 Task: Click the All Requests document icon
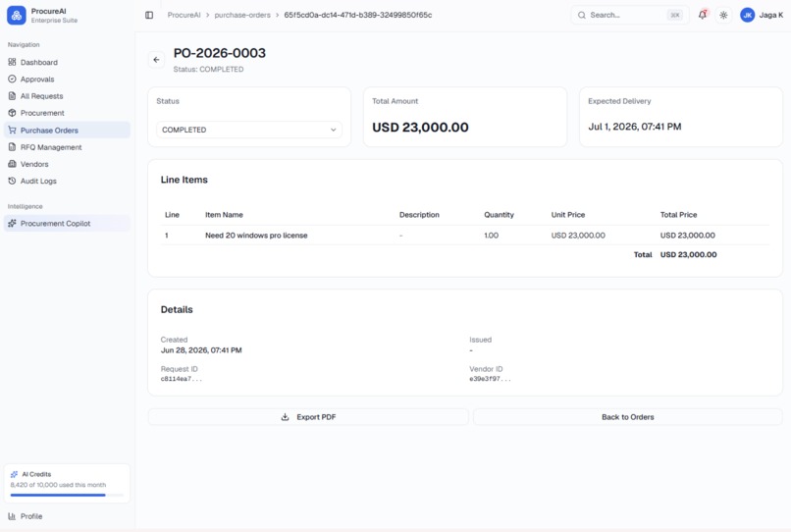(x=12, y=96)
